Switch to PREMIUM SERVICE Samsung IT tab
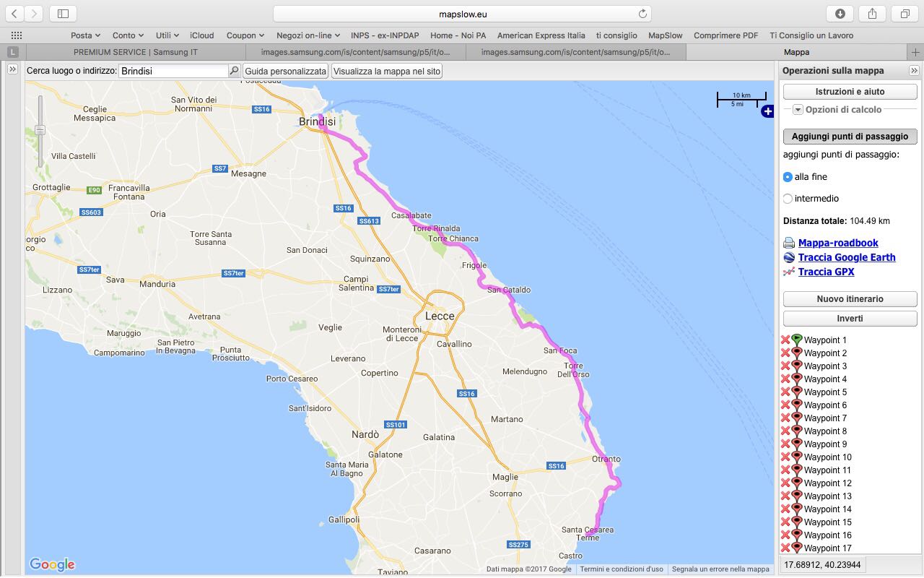 click(136, 52)
